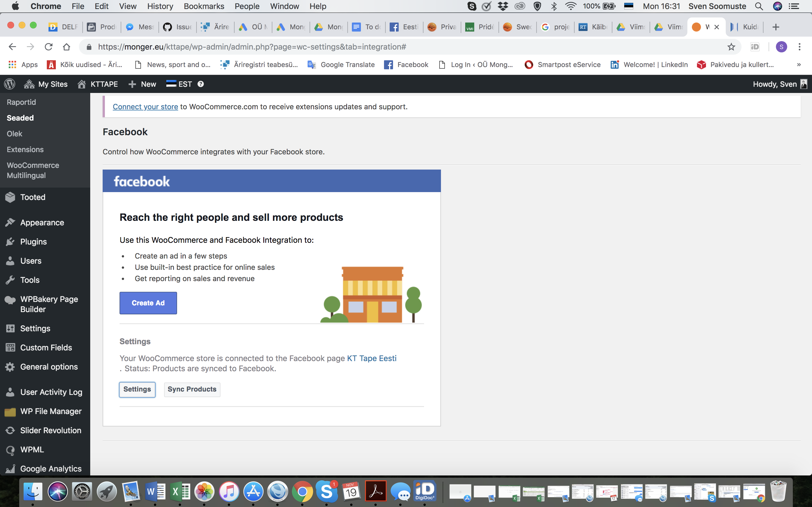Open Google Analytics in the sidebar
This screenshot has width=812, height=507.
pos(50,468)
